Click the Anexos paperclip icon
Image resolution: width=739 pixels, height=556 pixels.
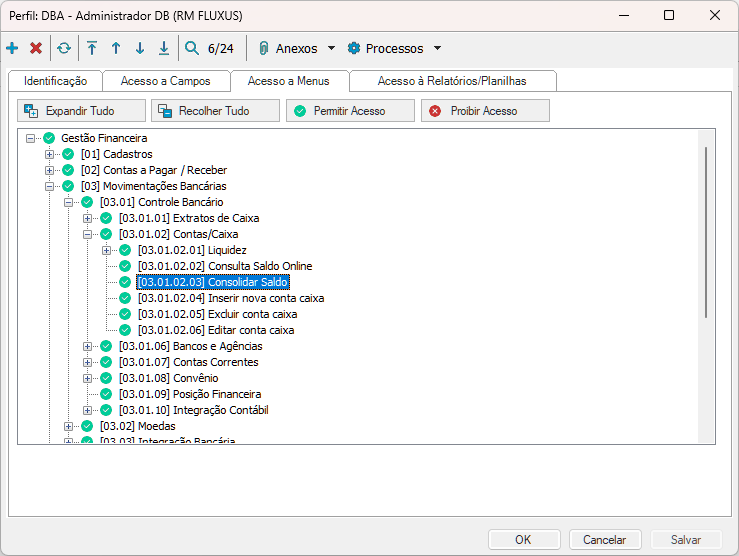264,48
